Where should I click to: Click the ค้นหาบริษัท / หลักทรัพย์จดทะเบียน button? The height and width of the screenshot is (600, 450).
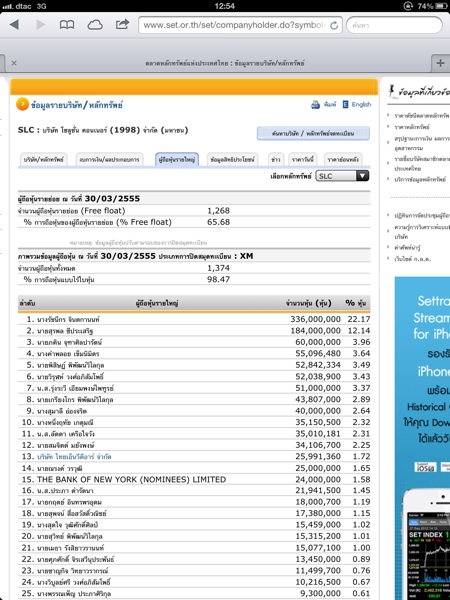pos(313,133)
